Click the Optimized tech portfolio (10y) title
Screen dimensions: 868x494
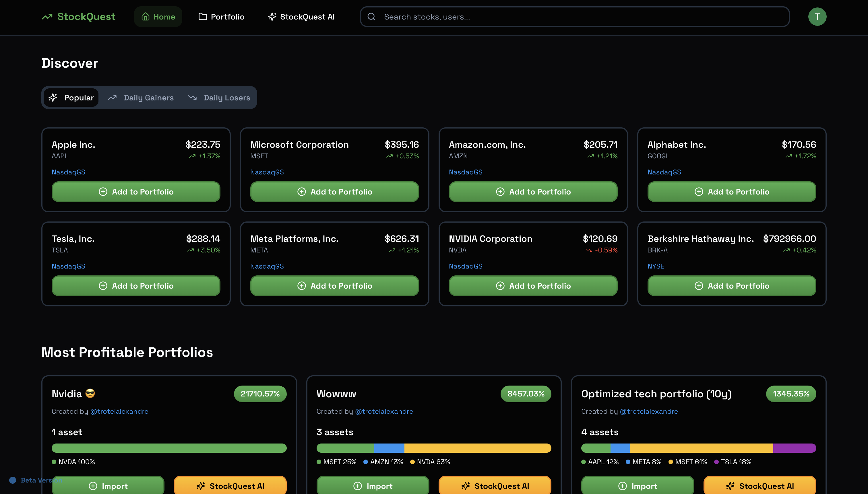[656, 394]
